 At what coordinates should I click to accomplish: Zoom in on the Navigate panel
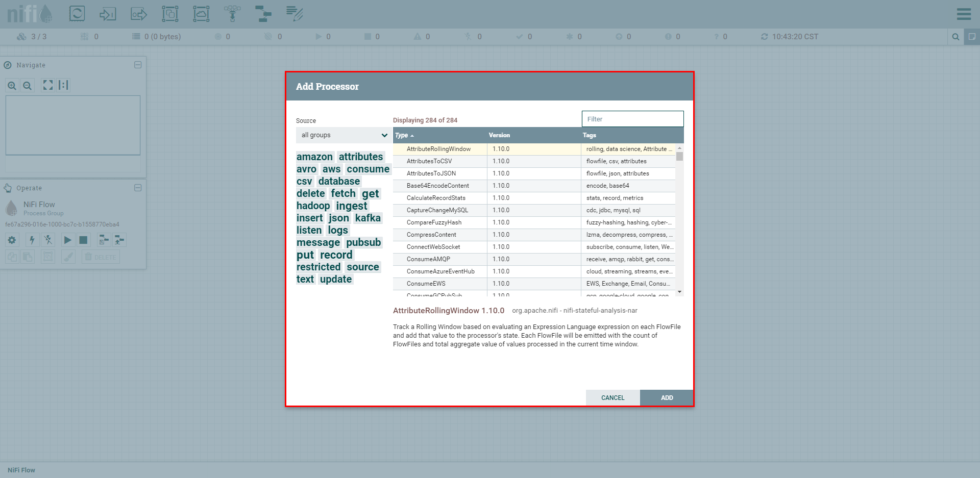[12, 86]
